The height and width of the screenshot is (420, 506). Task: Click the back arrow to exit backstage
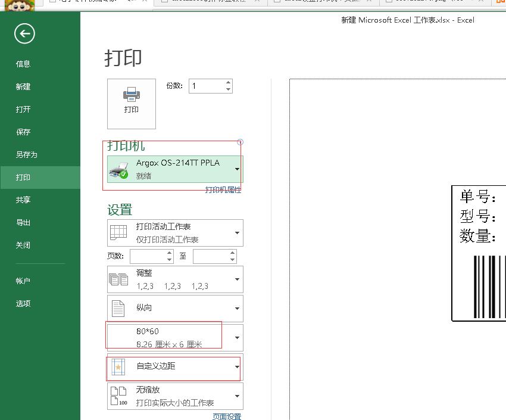click(x=25, y=34)
